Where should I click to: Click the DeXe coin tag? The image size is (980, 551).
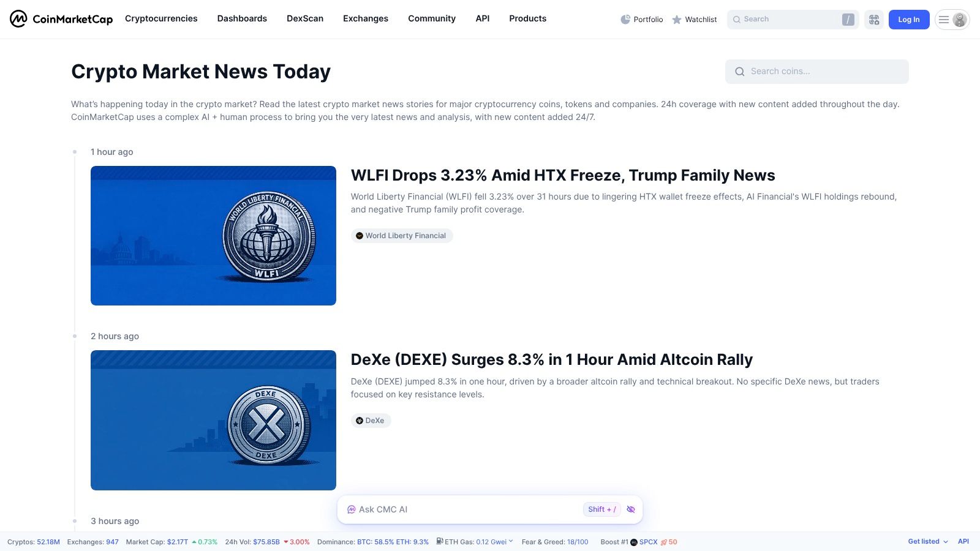pos(371,421)
